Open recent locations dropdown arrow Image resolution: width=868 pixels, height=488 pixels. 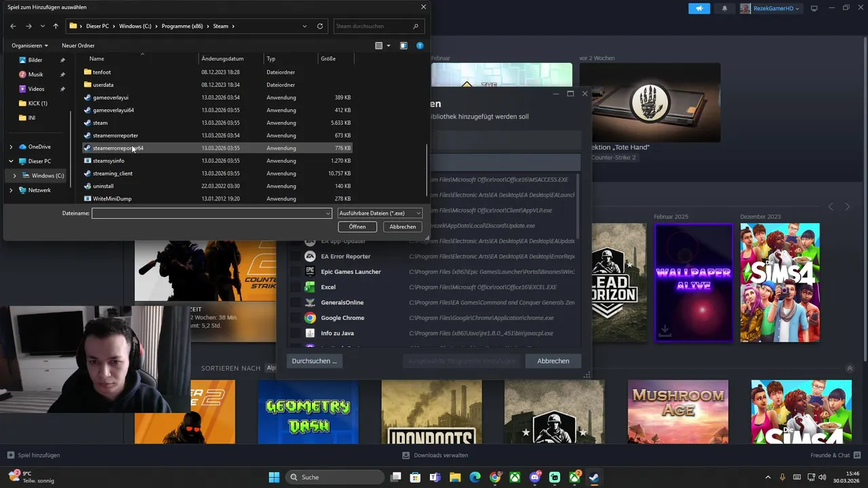click(x=43, y=26)
